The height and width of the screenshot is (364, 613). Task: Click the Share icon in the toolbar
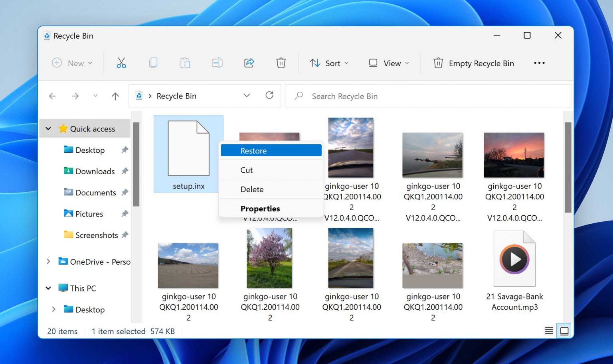coord(249,63)
